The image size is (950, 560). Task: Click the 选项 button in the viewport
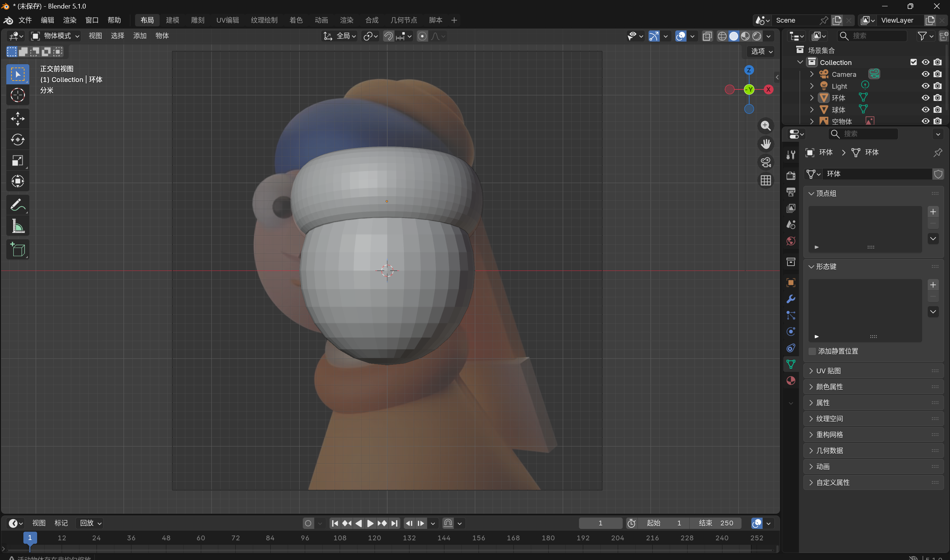[x=761, y=51]
